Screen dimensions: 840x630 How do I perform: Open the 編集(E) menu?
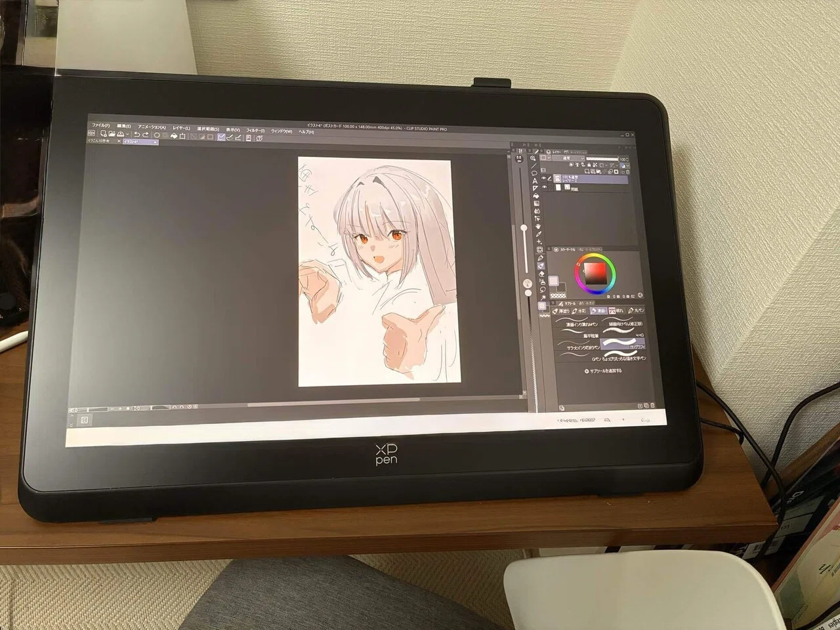[123, 126]
